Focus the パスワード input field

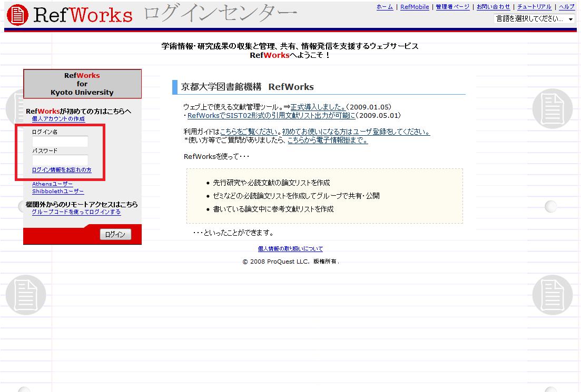60,160
